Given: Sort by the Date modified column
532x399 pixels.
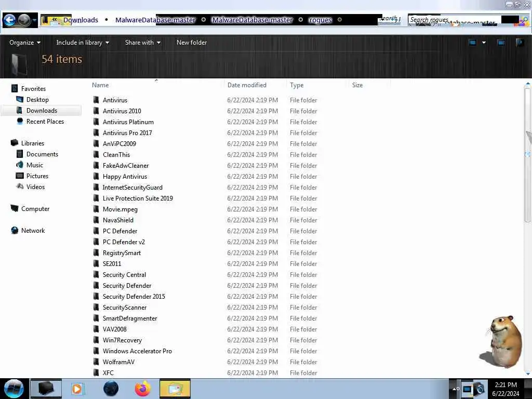Looking at the screenshot, I should [x=247, y=85].
